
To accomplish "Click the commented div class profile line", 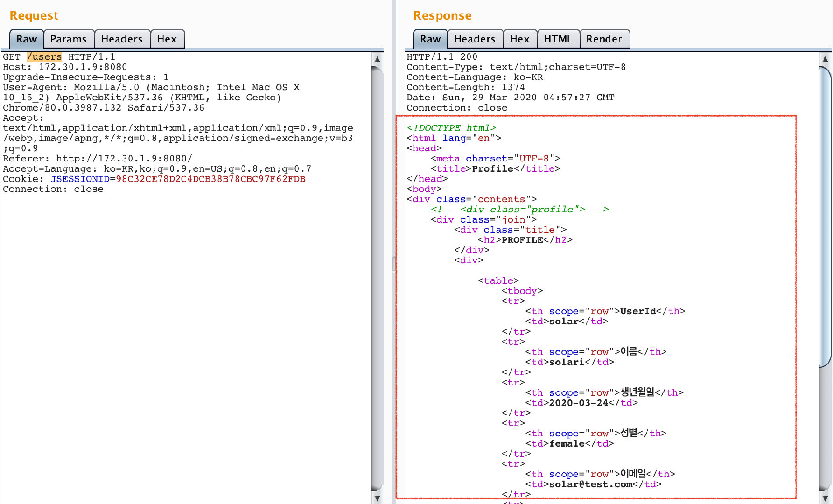I will [520, 210].
